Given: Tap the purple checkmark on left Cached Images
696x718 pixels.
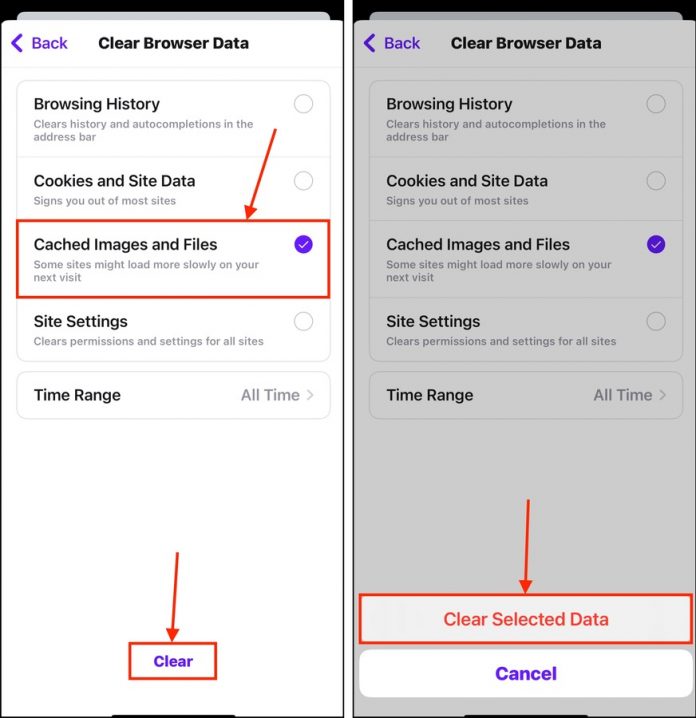Looking at the screenshot, I should click(x=303, y=245).
